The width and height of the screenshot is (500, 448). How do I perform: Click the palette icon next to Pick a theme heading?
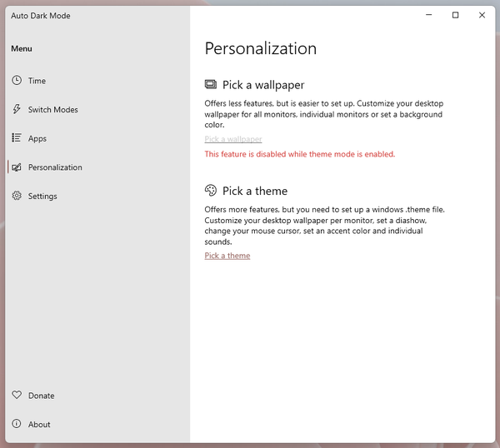(x=211, y=191)
